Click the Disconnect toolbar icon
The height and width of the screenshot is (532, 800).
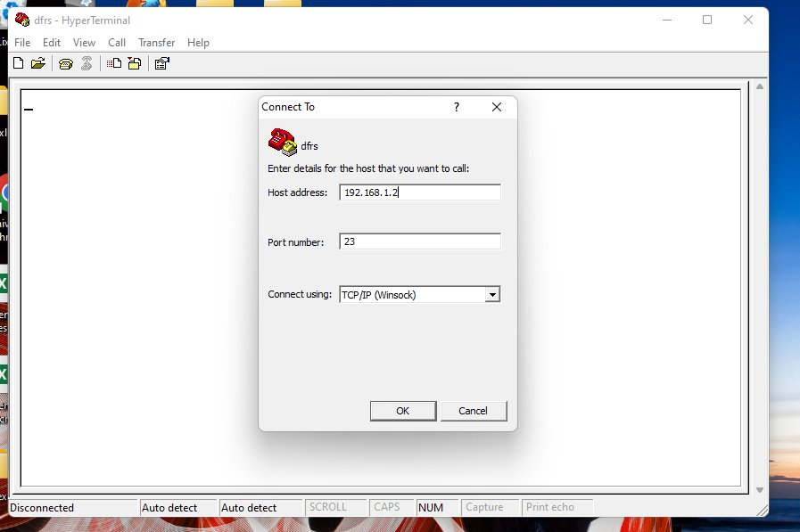coord(87,63)
